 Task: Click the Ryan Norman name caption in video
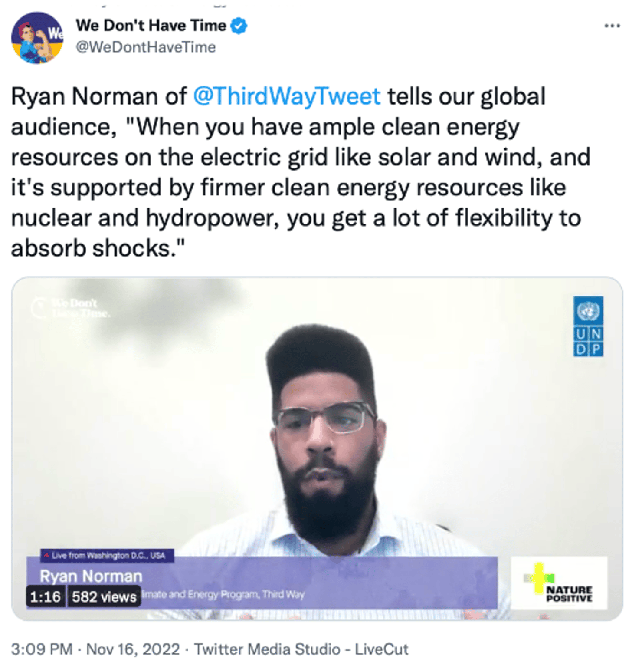point(91,576)
